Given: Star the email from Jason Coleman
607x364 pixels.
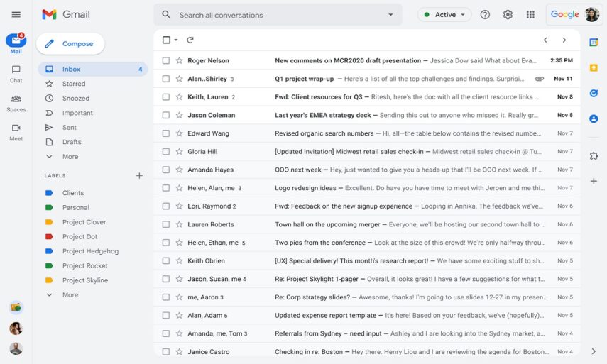Looking at the screenshot, I should [x=179, y=115].
